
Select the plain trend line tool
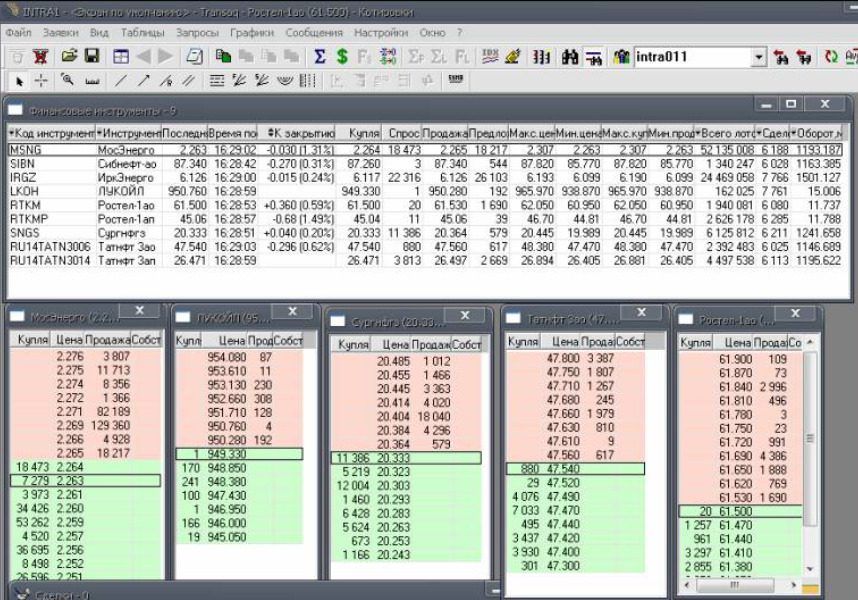tap(120, 81)
